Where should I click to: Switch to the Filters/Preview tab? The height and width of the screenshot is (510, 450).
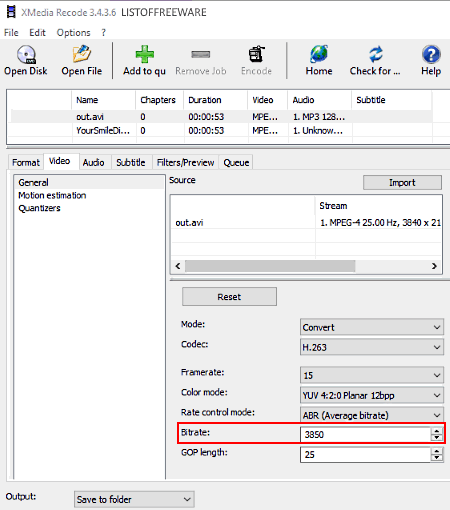[x=185, y=162]
